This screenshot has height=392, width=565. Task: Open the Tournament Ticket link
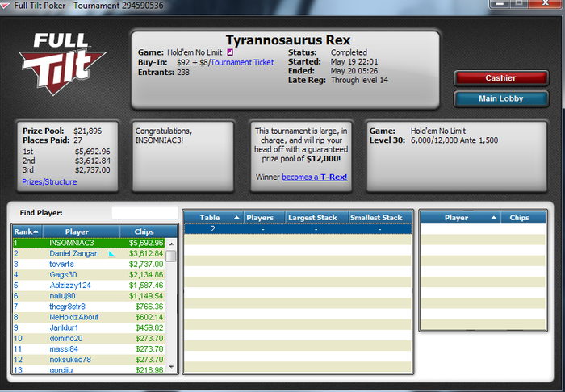point(242,62)
